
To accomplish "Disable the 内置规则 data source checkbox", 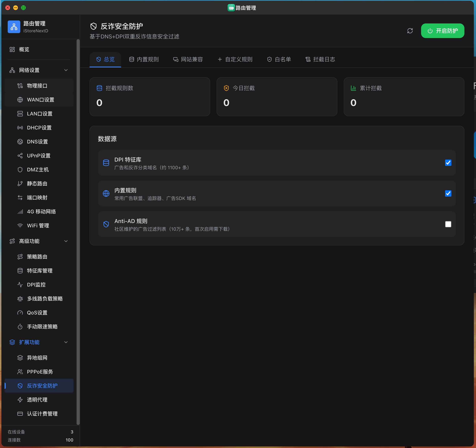I will click(x=448, y=193).
